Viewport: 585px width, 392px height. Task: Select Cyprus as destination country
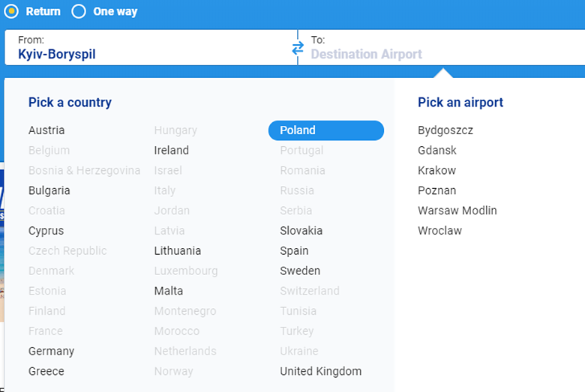tap(46, 231)
